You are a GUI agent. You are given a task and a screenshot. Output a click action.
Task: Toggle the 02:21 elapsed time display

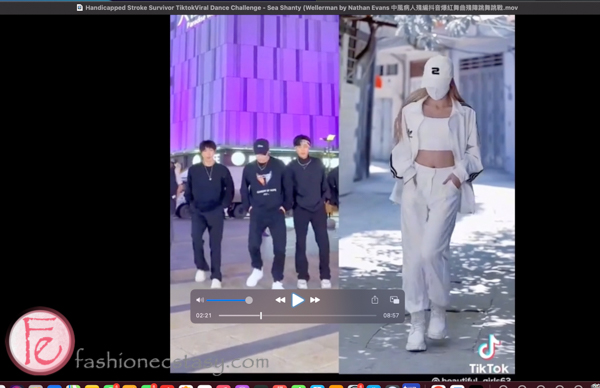(x=204, y=316)
